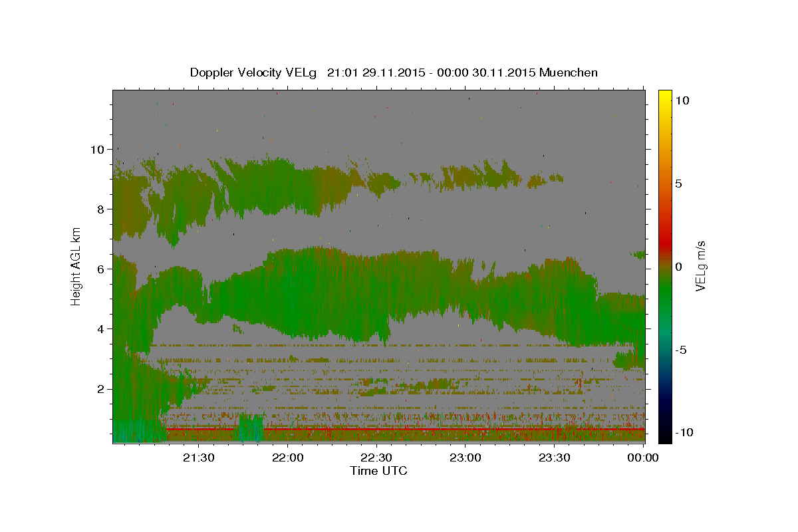Click the colorbar tick label '-10'
This screenshot has height=532, width=798.
[x=684, y=432]
